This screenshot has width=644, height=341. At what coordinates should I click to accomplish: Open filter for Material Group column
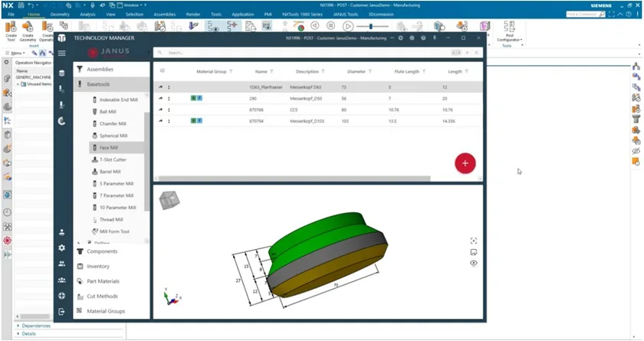tap(231, 71)
